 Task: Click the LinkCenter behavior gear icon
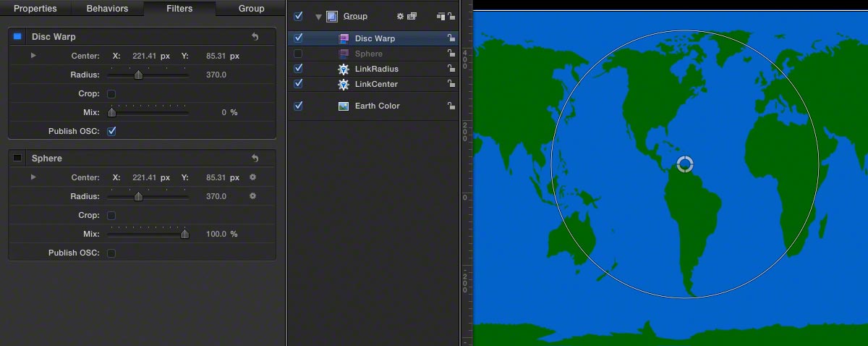[344, 84]
